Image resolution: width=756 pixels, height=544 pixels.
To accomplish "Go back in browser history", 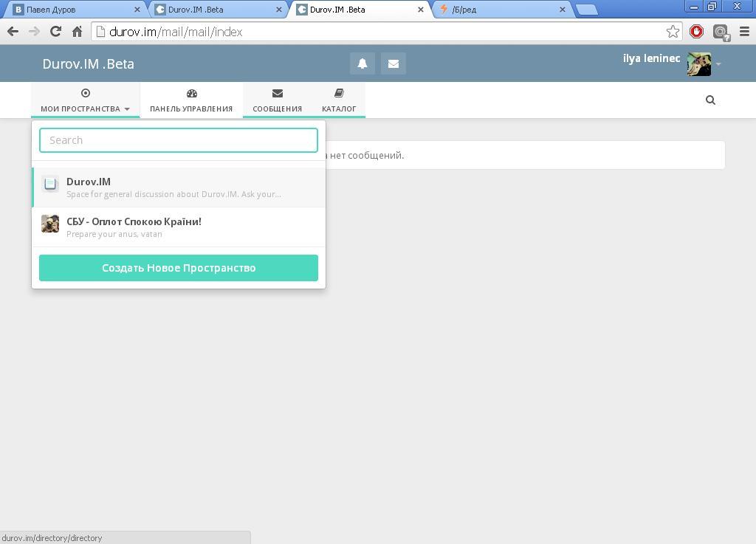I will [x=13, y=32].
